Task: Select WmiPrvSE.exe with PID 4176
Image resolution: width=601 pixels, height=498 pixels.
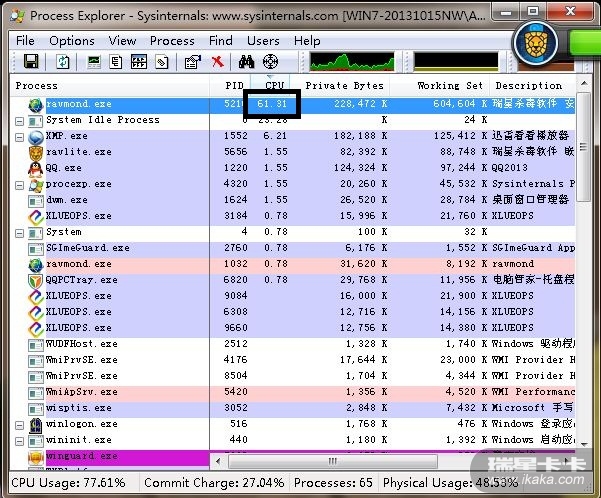Action: pyautogui.click(x=292, y=360)
